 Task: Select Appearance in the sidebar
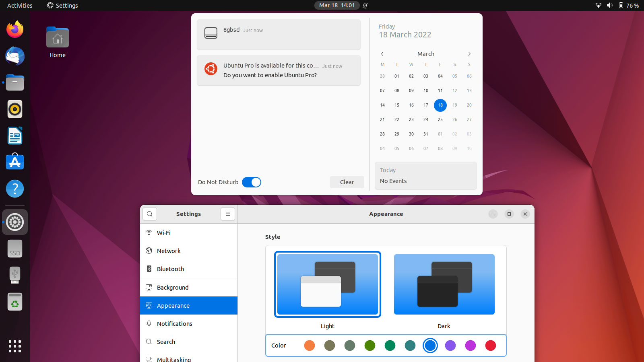point(189,306)
